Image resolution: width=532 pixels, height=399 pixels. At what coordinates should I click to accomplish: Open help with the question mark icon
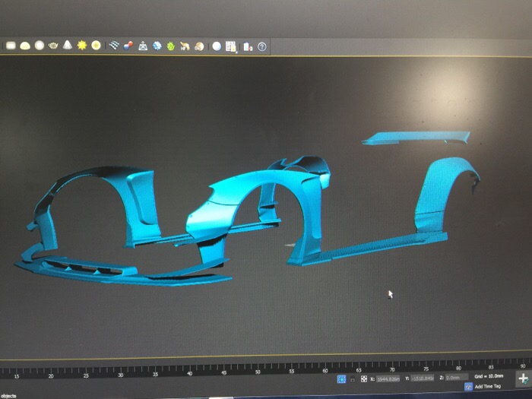[x=262, y=47]
